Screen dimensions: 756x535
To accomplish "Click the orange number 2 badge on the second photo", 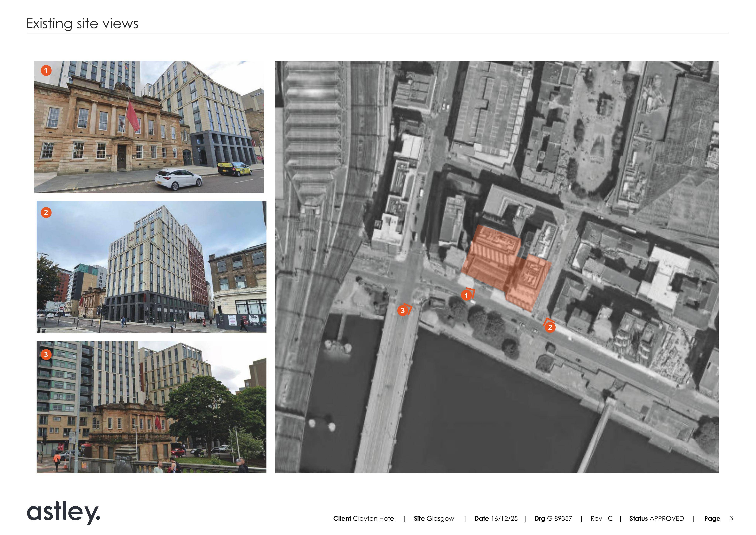I will tap(46, 213).
